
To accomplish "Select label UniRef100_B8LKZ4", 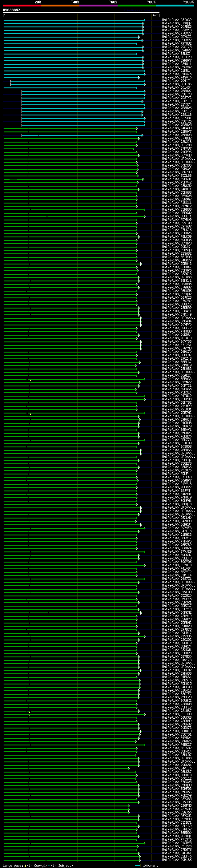I will 177,54.
